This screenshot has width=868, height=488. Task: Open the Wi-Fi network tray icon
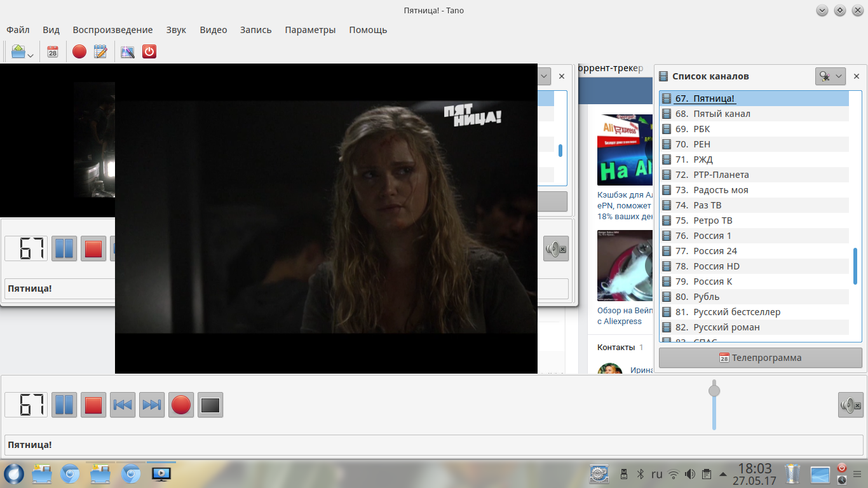[674, 474]
